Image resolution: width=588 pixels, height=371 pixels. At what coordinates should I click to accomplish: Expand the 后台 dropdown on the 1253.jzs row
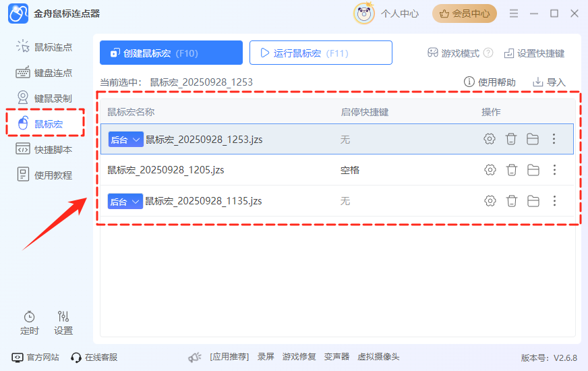click(125, 140)
